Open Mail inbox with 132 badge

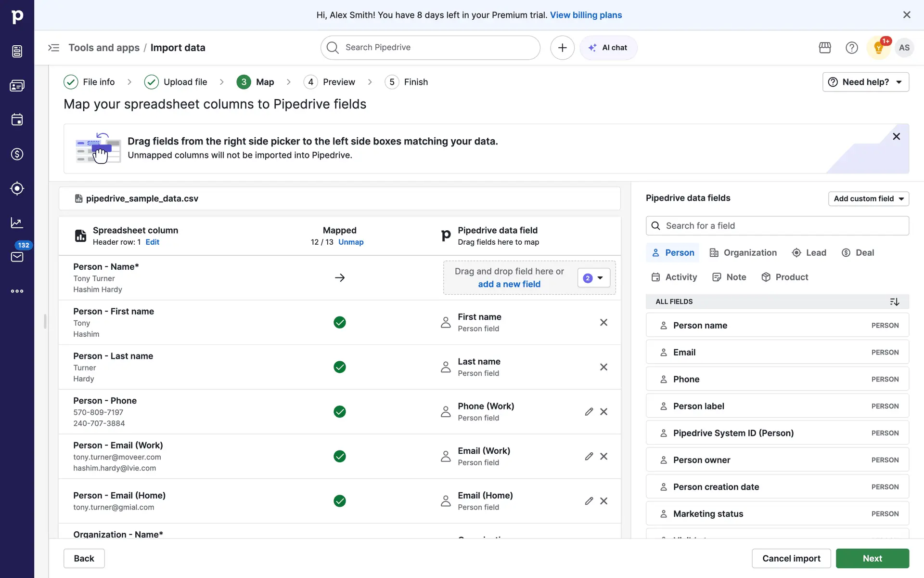tap(17, 256)
